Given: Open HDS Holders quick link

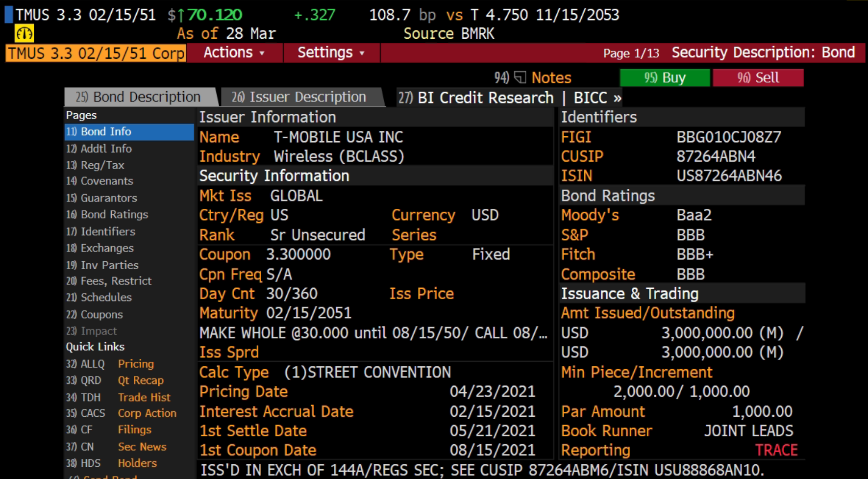Looking at the screenshot, I should (x=112, y=463).
